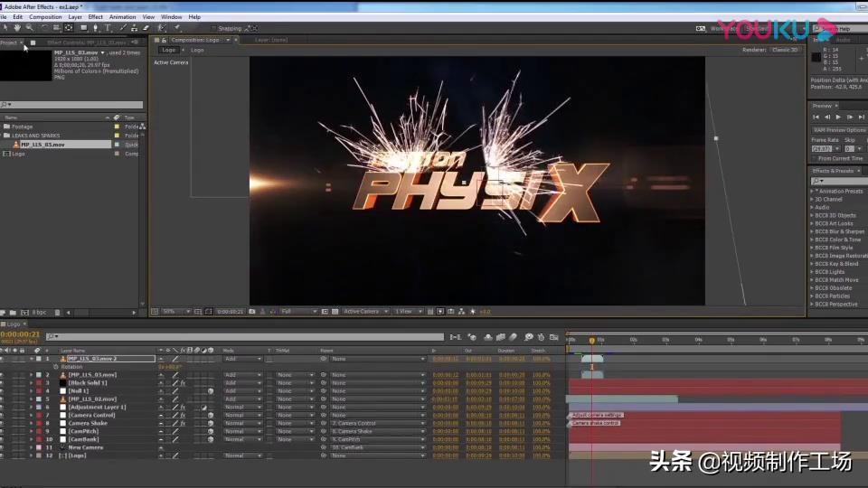The width and height of the screenshot is (868, 488).
Task: Click the Info panel color sample swatch
Action: click(x=816, y=58)
